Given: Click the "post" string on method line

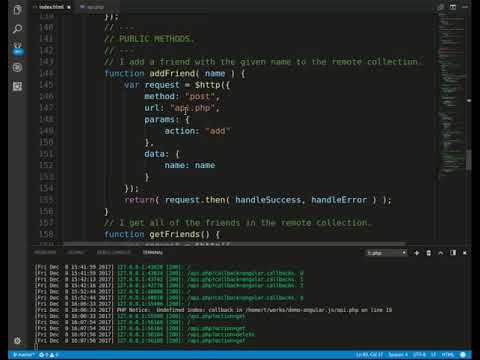Looking at the screenshot, I should pyautogui.click(x=200, y=97).
